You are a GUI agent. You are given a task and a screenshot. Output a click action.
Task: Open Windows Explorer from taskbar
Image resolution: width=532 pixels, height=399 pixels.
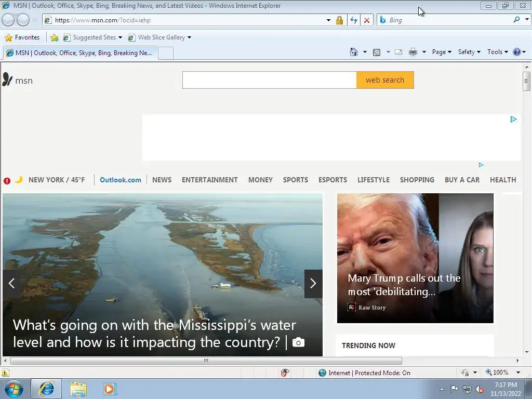pyautogui.click(x=78, y=389)
